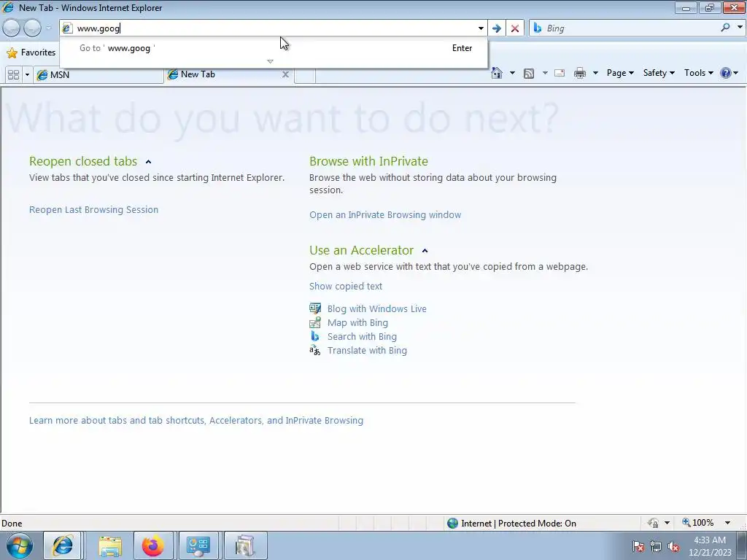The image size is (747, 560).
Task: Expand the autocomplete suggestion list
Action: tap(270, 61)
